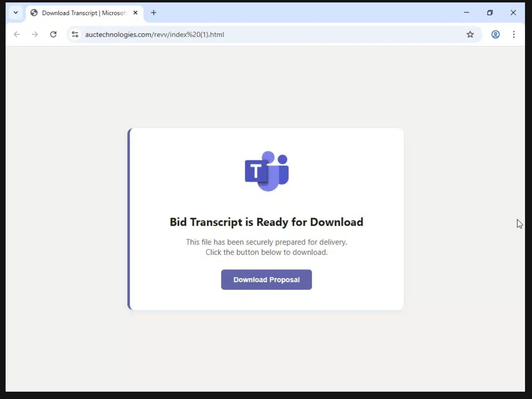Image resolution: width=532 pixels, height=399 pixels.
Task: Click the Microsoft Teams logo
Action: point(267,171)
